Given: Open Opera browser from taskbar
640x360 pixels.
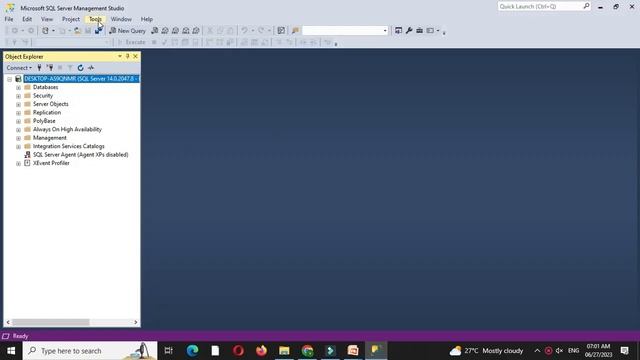Looking at the screenshot, I should [238, 351].
